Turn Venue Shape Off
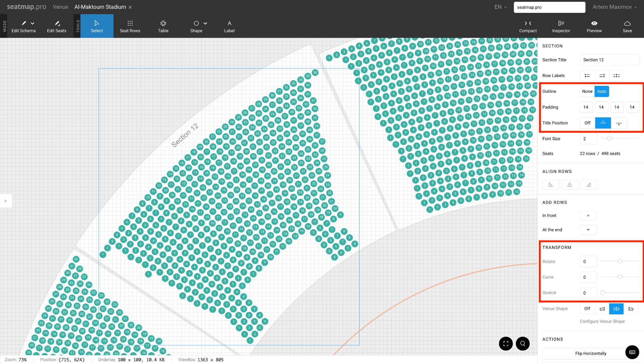 587,309
